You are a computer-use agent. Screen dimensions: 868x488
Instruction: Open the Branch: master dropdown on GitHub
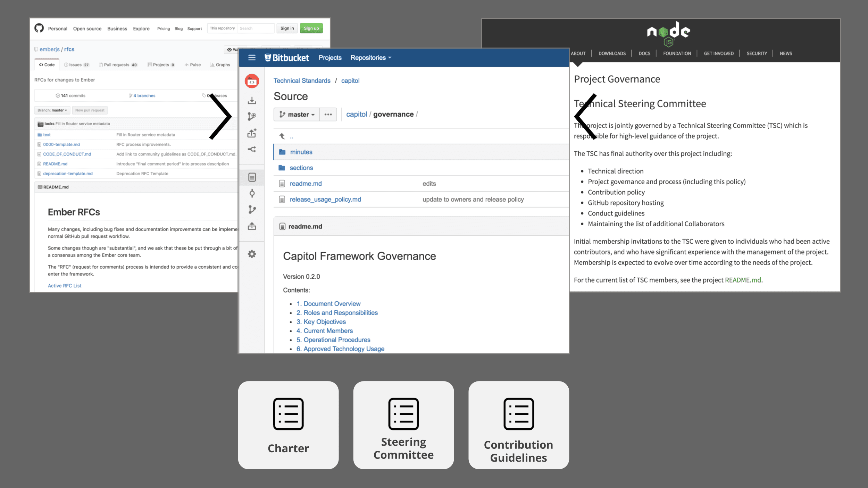pyautogui.click(x=52, y=110)
